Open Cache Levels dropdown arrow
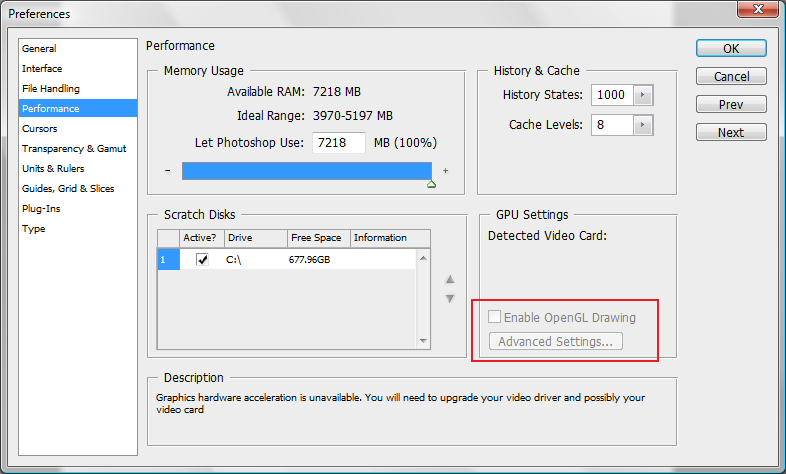786x474 pixels. point(643,125)
